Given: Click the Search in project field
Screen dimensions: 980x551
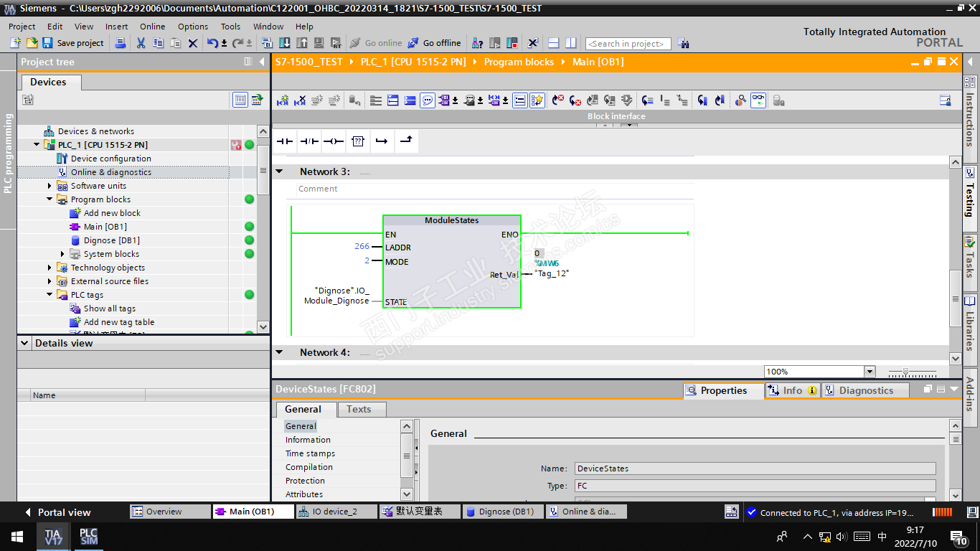Looking at the screenshot, I should coord(628,44).
